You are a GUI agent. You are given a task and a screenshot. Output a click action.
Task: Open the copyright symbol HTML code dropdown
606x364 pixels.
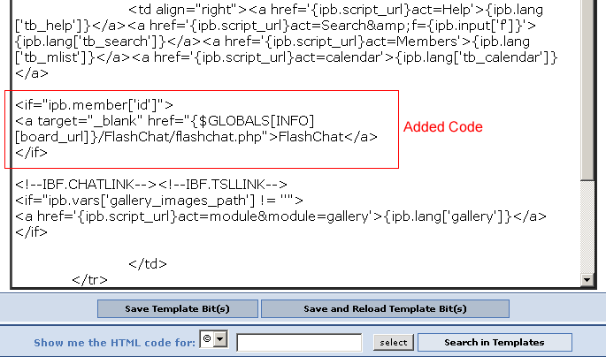[213, 339]
